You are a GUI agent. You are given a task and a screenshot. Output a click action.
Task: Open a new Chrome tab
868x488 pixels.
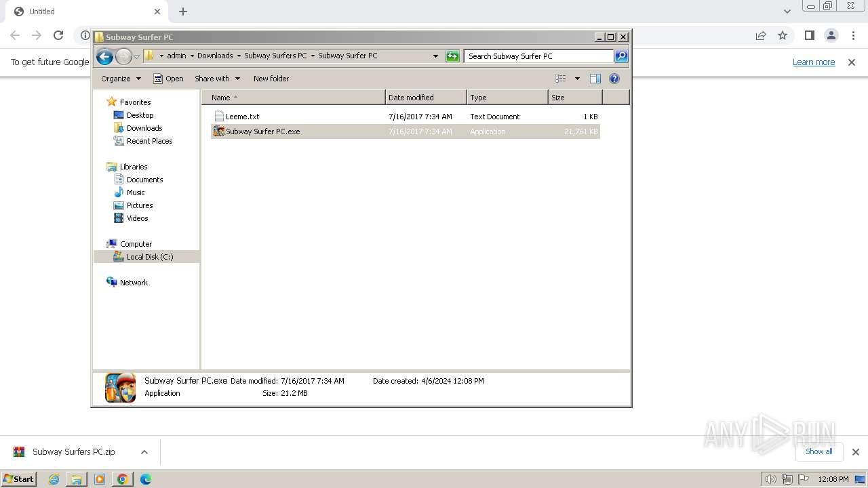coord(183,12)
